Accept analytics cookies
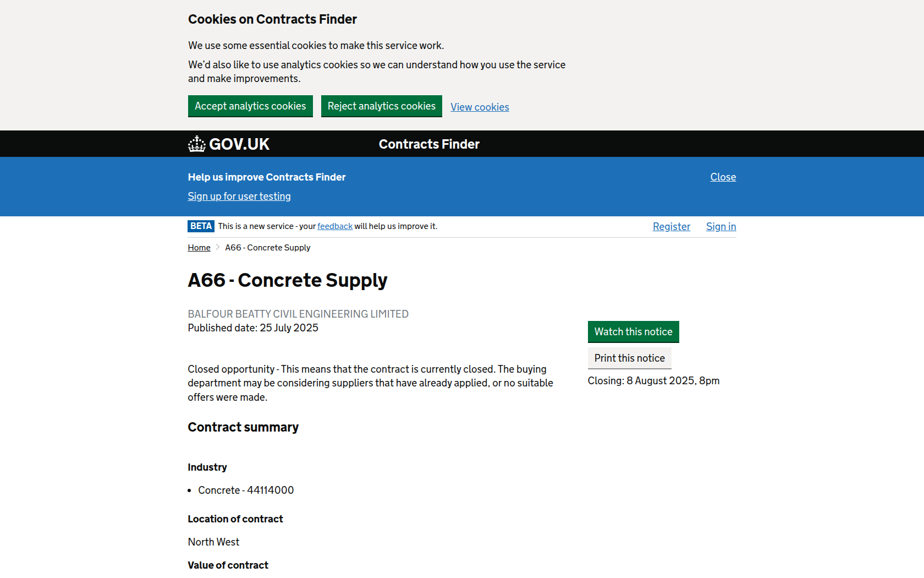 [x=250, y=106]
